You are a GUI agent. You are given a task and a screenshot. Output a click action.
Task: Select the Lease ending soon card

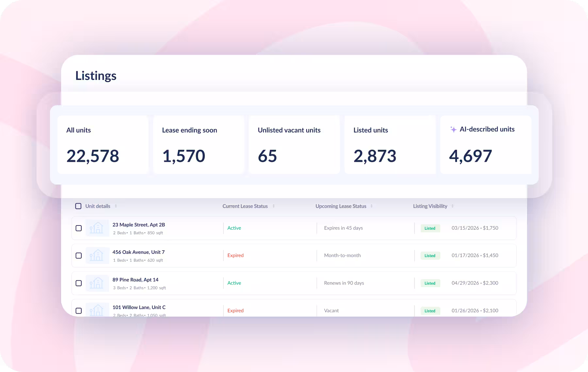pos(199,145)
